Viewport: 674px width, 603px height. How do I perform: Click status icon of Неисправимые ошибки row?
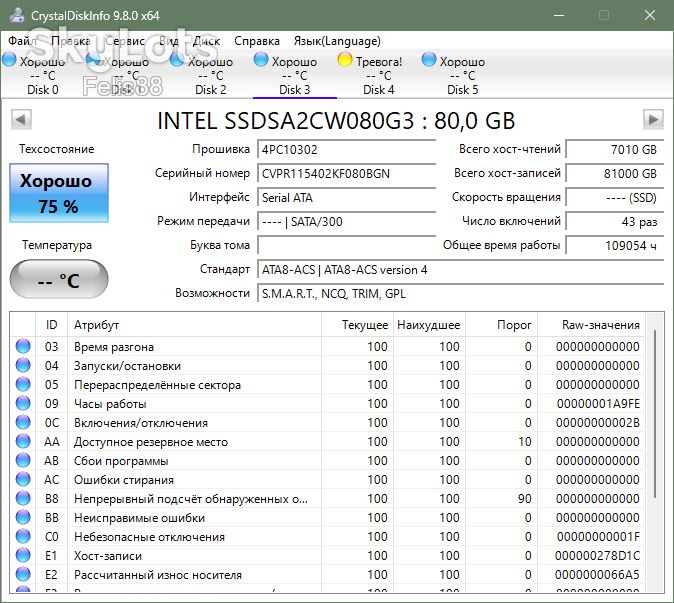coord(23,518)
